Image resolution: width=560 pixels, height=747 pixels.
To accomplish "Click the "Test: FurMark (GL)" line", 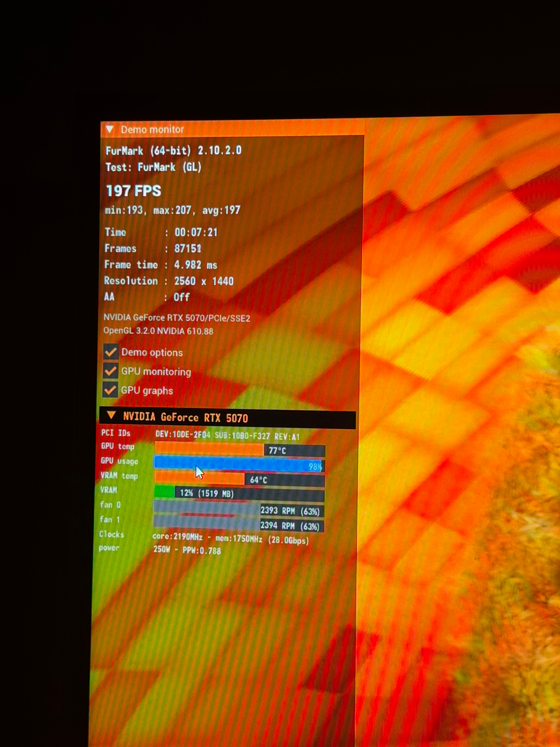I will (x=153, y=167).
